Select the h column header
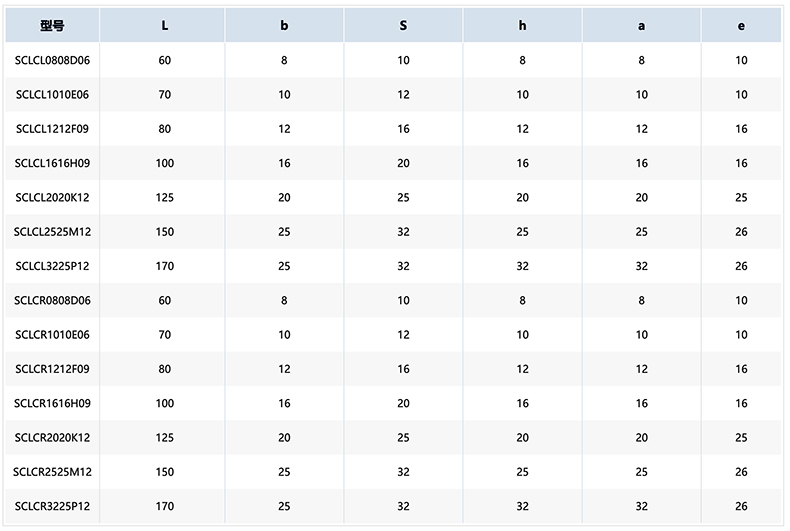The height and width of the screenshot is (531, 790). click(522, 26)
